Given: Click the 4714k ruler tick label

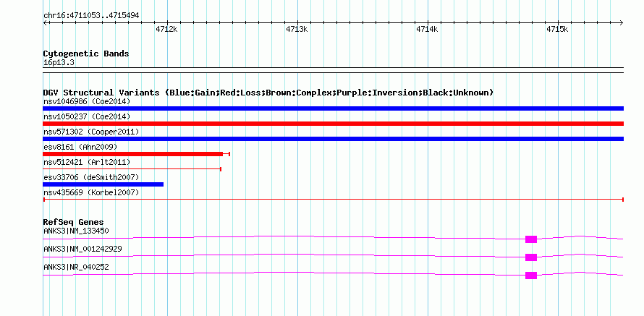Looking at the screenshot, I should 427,29.
